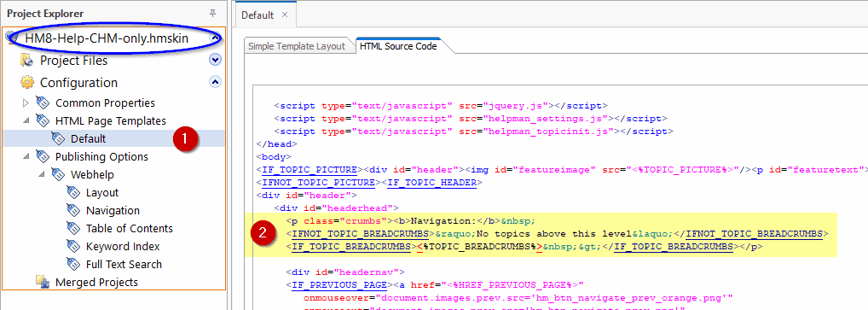
Task: Click the Table of Contents tag icon
Action: 73,228
